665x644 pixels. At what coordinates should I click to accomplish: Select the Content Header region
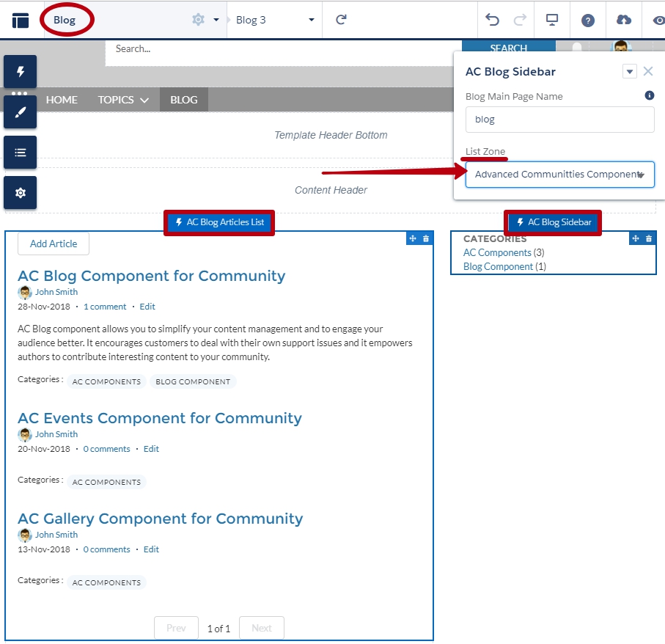click(x=331, y=190)
